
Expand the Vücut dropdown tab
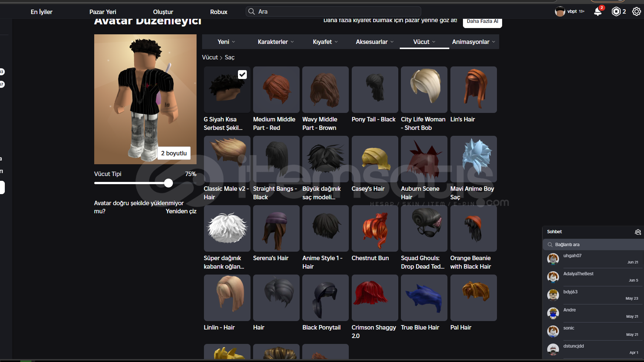[x=424, y=42]
